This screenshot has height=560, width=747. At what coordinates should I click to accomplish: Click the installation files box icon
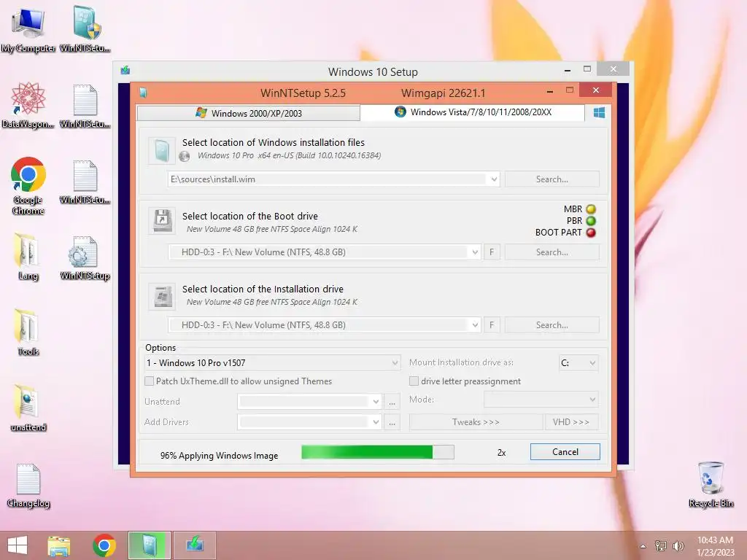161,151
